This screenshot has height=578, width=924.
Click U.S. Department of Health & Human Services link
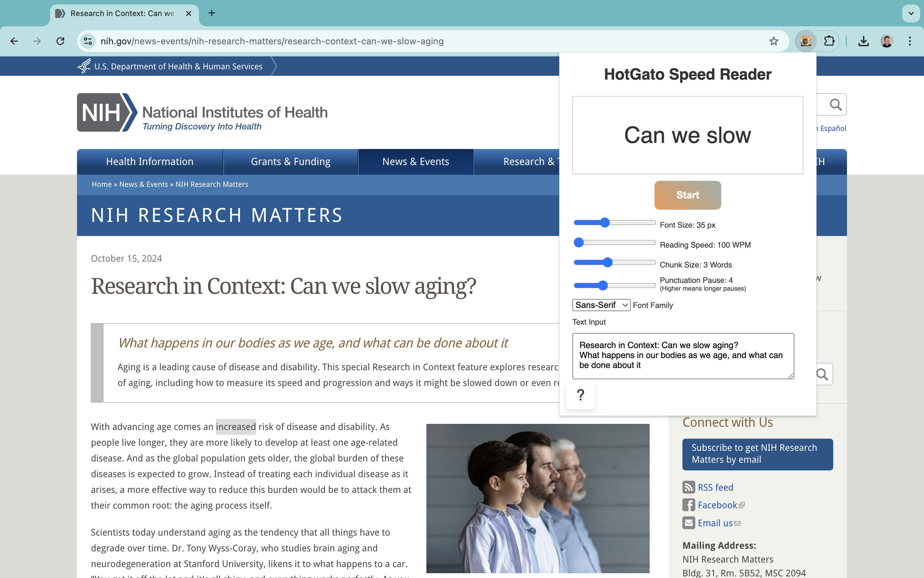click(x=178, y=66)
